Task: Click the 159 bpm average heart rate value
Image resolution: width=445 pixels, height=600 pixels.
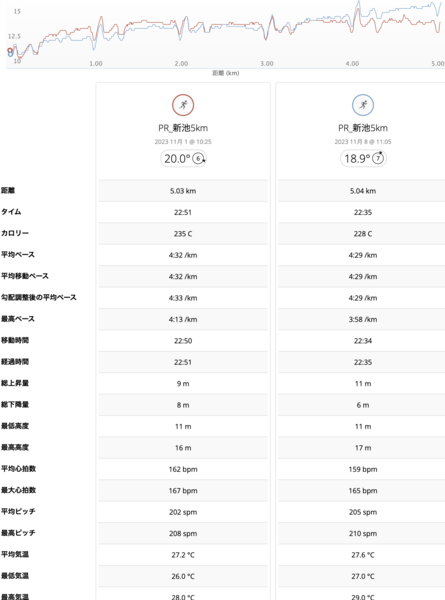Action: click(363, 470)
